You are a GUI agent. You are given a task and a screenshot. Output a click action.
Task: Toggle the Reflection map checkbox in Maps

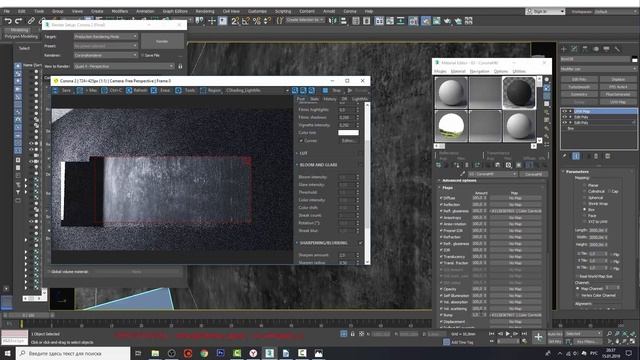coord(441,204)
